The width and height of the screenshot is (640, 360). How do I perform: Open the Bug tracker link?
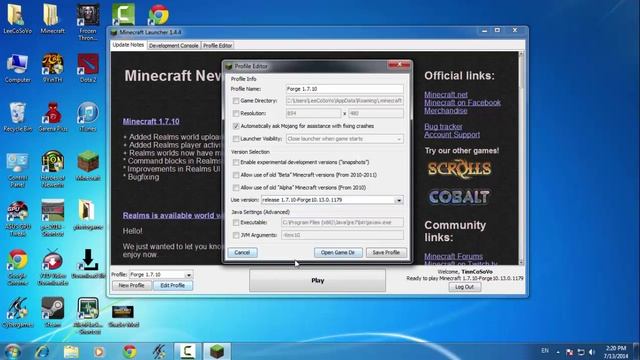point(443,127)
